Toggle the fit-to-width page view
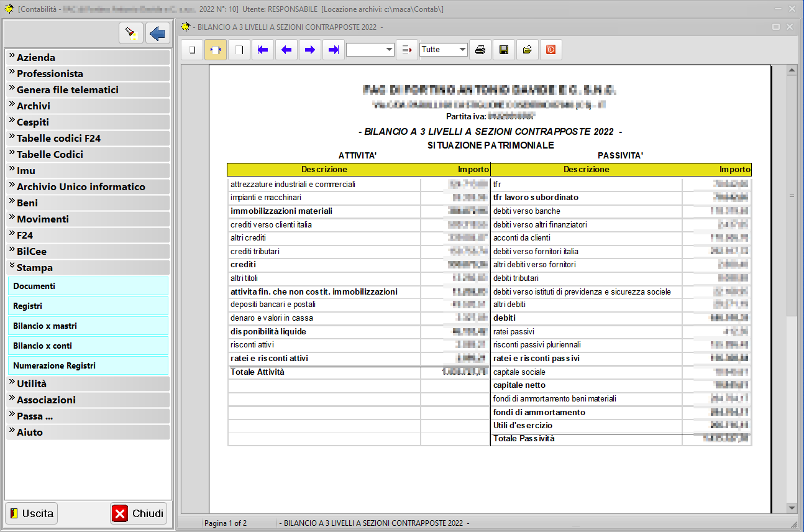Viewport: 804px width, 532px height. click(x=216, y=50)
